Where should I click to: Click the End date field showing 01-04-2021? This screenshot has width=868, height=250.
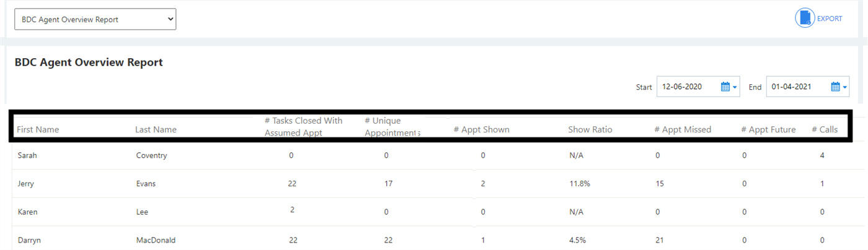796,87
